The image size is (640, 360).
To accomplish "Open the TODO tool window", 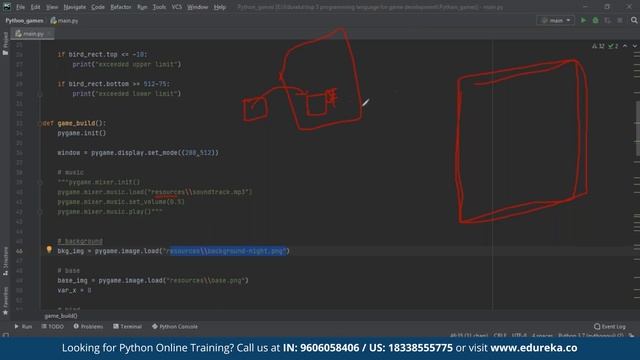I will 53,327.
